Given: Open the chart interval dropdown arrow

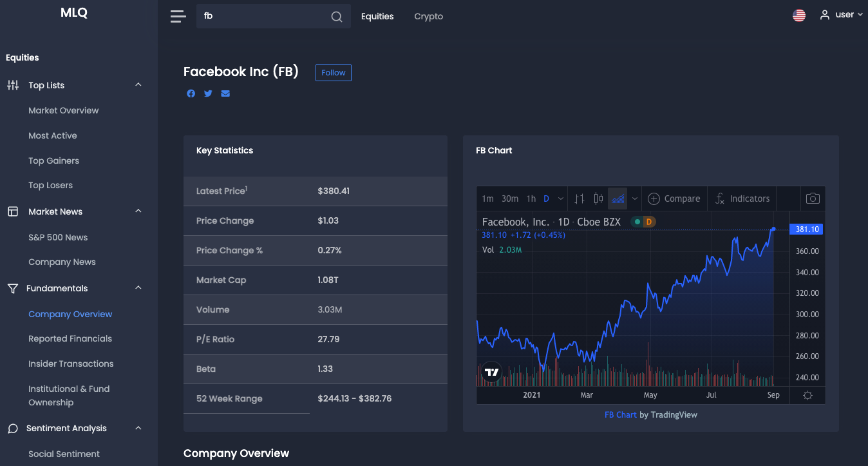Looking at the screenshot, I should (561, 199).
